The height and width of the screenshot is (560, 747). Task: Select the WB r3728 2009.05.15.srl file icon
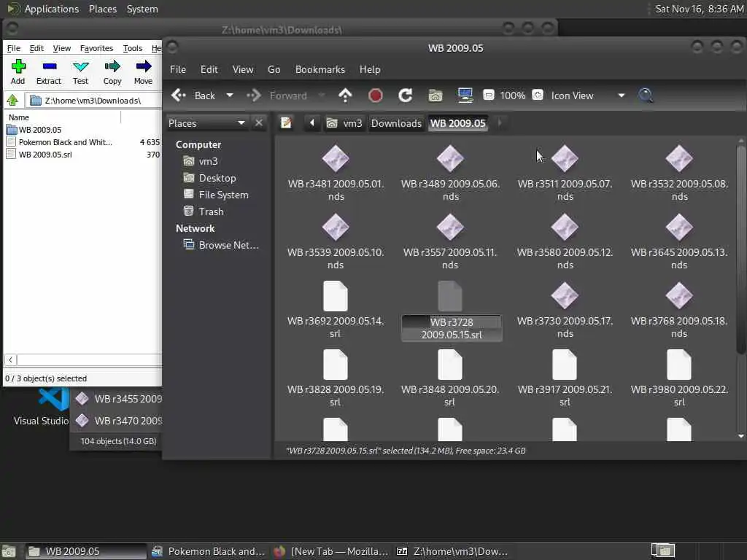pos(449,296)
